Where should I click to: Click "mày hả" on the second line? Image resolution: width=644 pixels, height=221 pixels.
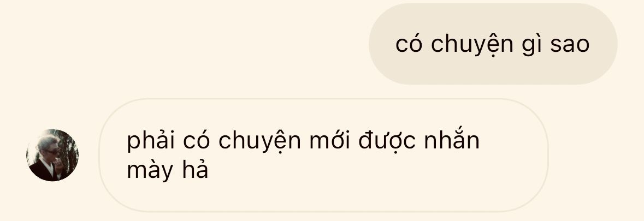168,171
